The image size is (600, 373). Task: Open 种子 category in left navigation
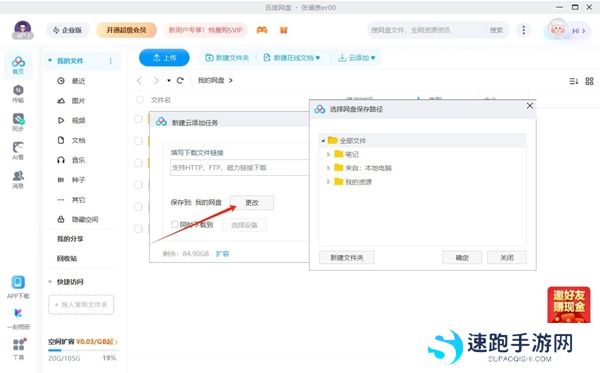(x=78, y=180)
